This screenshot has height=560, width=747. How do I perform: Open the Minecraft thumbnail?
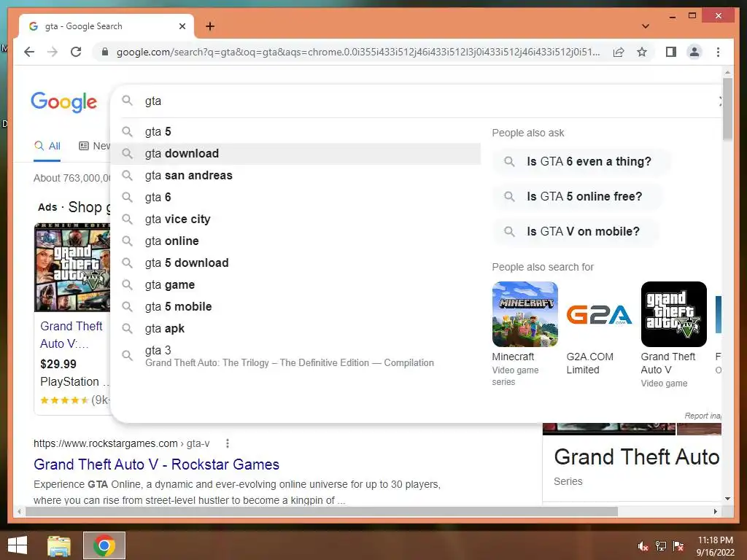point(525,314)
